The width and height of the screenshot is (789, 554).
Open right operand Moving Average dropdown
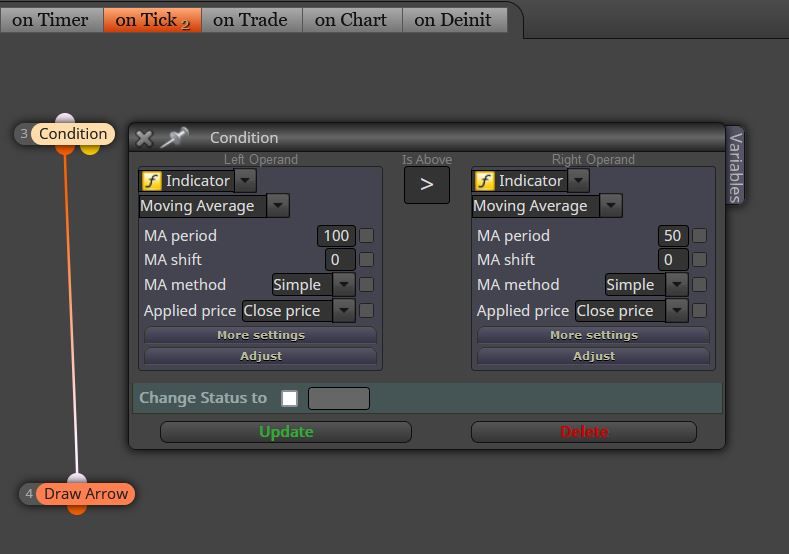coord(611,206)
